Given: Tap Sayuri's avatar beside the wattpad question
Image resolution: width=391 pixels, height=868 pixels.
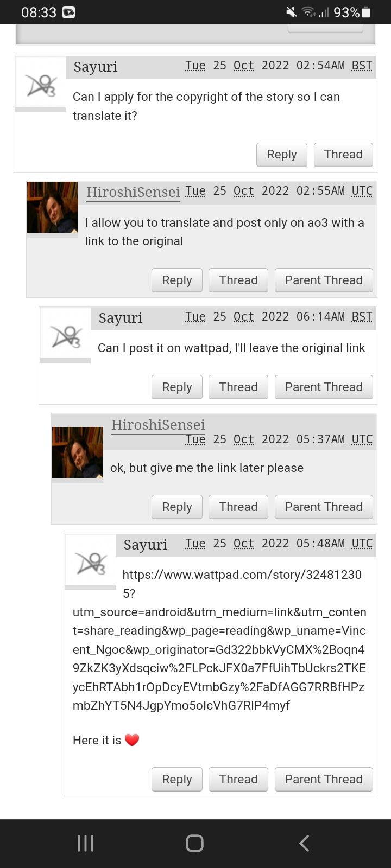Looking at the screenshot, I should [65, 334].
